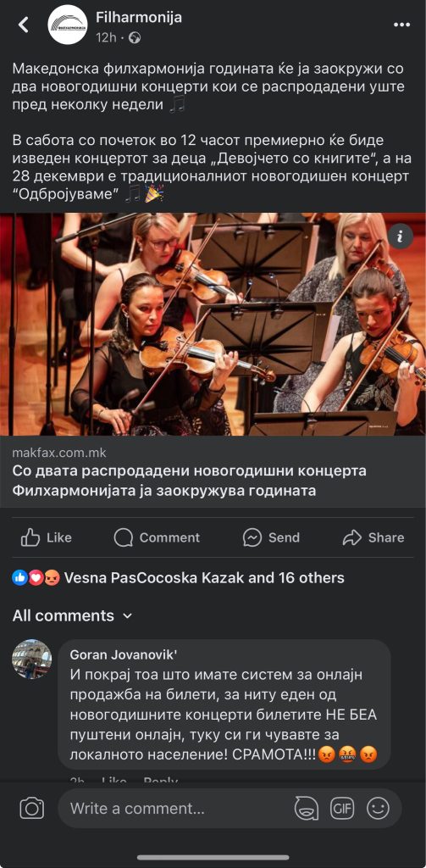Tap the Comment button
The width and height of the screenshot is (426, 868).
point(158,537)
